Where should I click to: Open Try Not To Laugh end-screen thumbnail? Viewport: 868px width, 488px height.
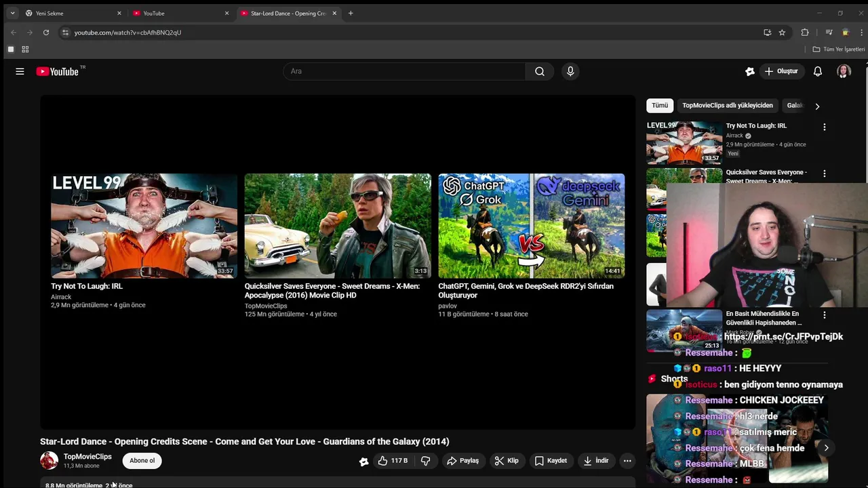[144, 226]
